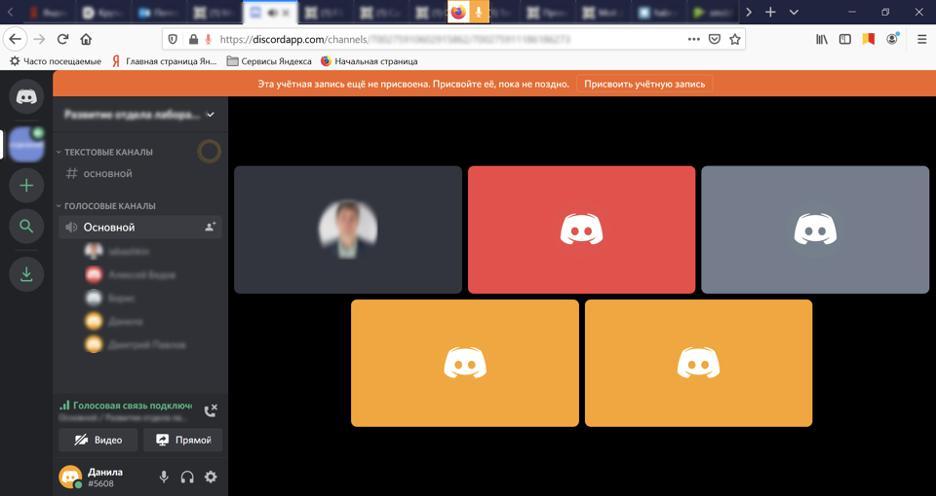This screenshot has width=936, height=496.
Task: Select the Основной voice channel
Action: 140,227
